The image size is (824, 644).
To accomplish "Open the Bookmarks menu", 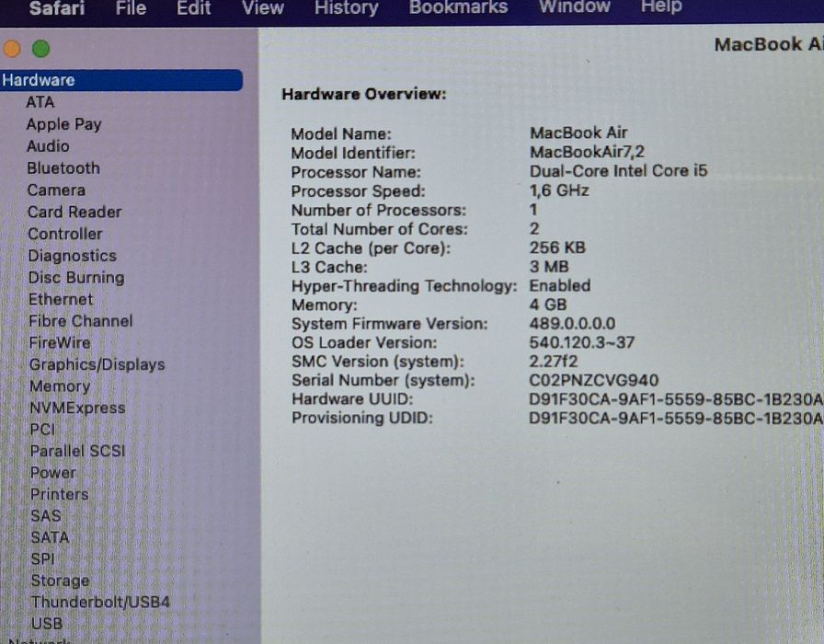I will point(458,7).
